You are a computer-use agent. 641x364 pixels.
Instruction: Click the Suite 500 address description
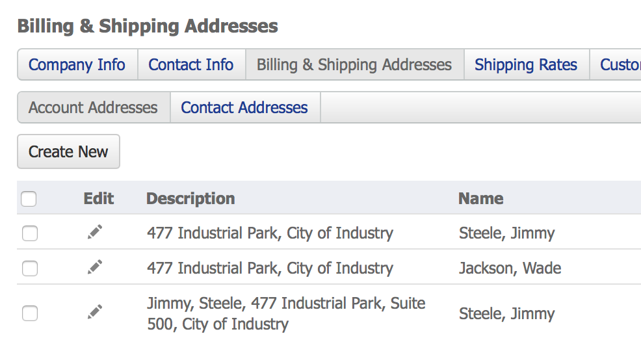(x=286, y=313)
